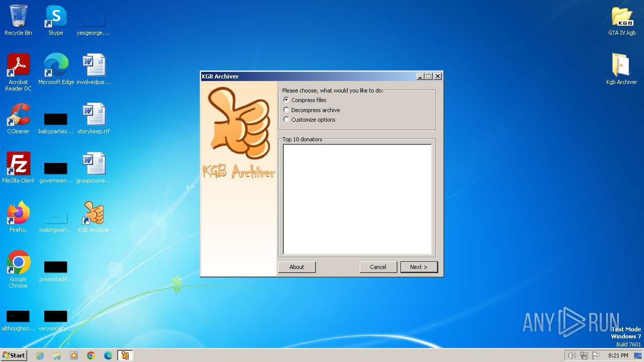
Task: Pick the Customize options radio button
Action: (x=309, y=120)
